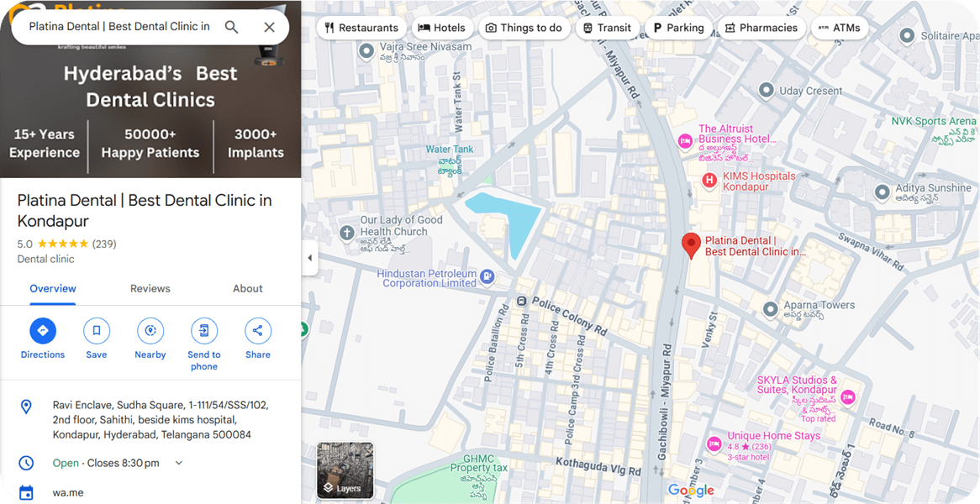
Task: Open the Layers map thumbnail
Action: point(345,470)
